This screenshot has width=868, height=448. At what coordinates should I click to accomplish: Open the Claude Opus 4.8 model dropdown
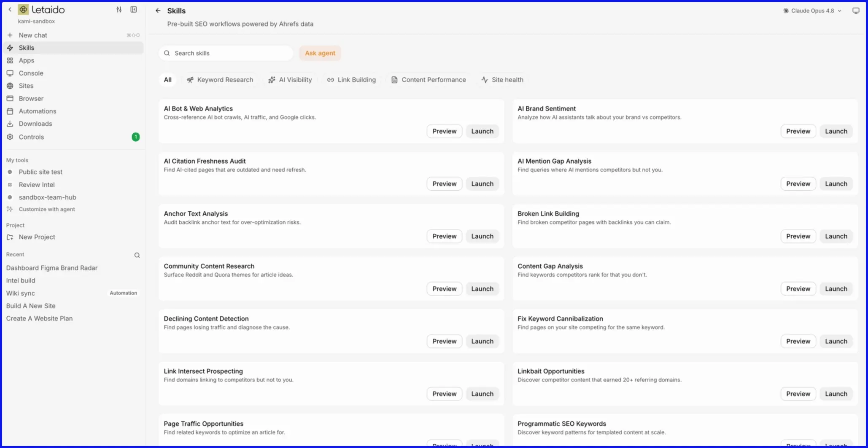pos(812,11)
